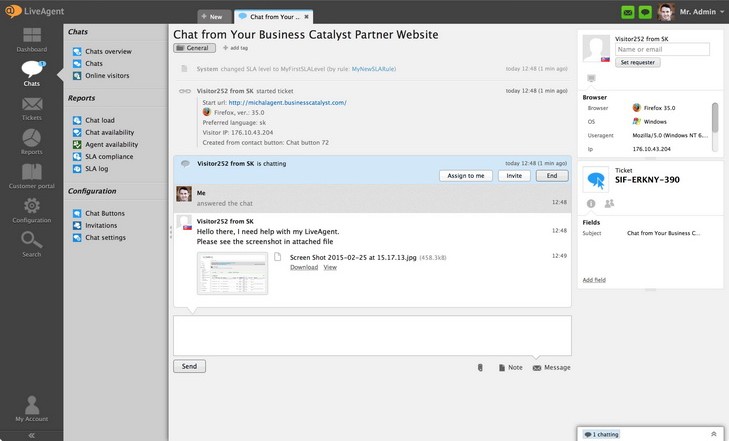This screenshot has width=729, height=441.
Task: Click the Windows OS icon
Action: tap(636, 121)
